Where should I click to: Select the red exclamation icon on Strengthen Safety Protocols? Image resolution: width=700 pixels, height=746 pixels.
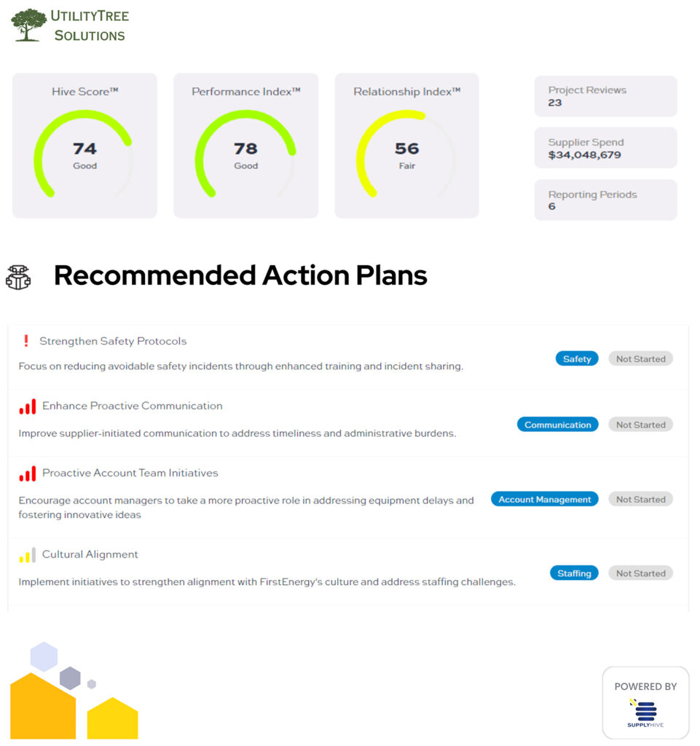coord(26,340)
